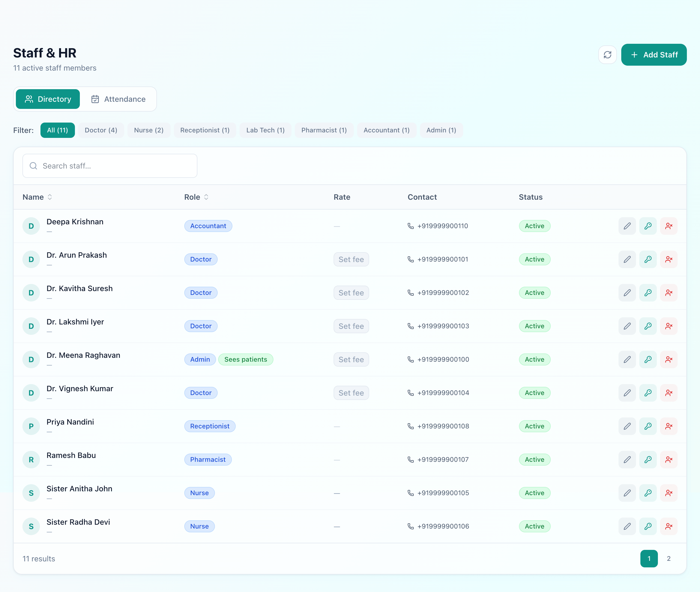Edit Priya Nandini with the pencil icon
Image resolution: width=700 pixels, height=592 pixels.
tap(627, 426)
